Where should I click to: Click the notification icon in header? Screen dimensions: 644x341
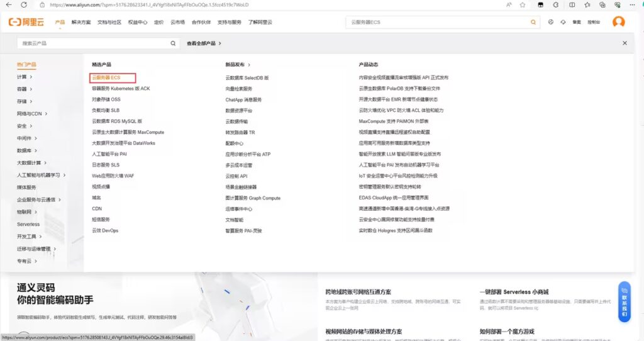click(x=563, y=22)
